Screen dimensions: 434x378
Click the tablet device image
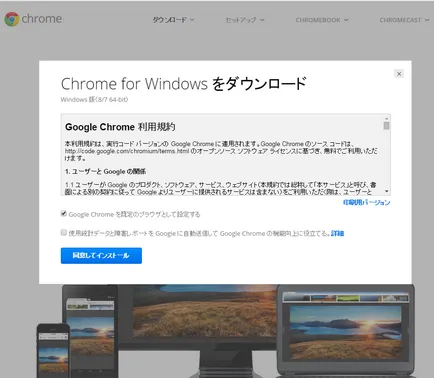90,331
